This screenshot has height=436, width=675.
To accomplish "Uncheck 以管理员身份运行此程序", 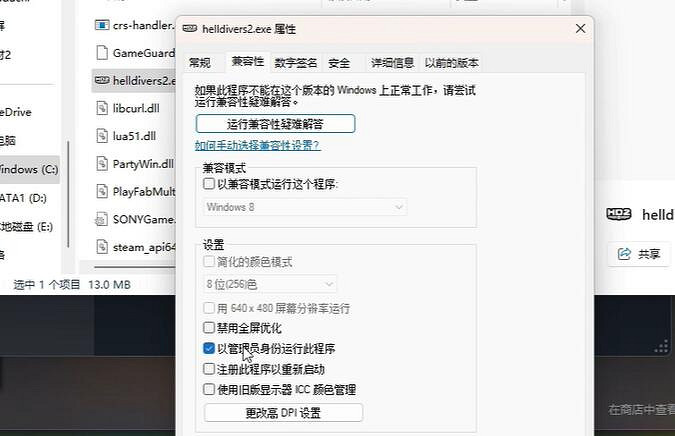I will click(209, 349).
